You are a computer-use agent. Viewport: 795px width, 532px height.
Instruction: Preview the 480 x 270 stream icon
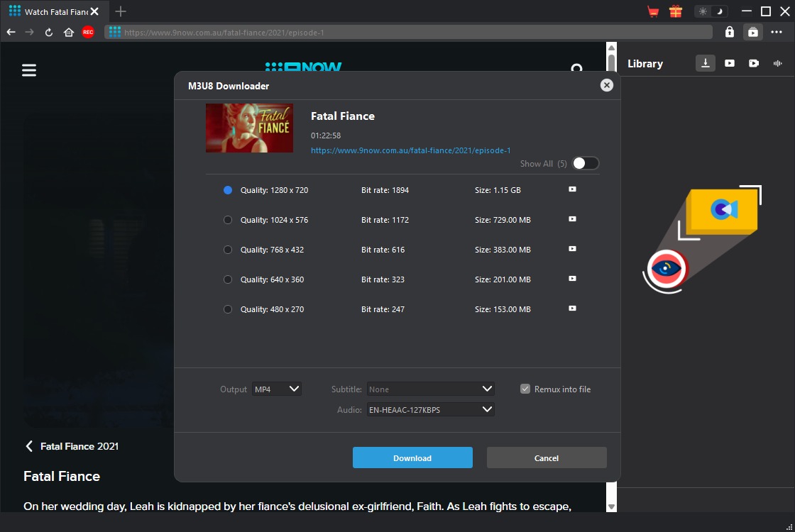click(572, 309)
